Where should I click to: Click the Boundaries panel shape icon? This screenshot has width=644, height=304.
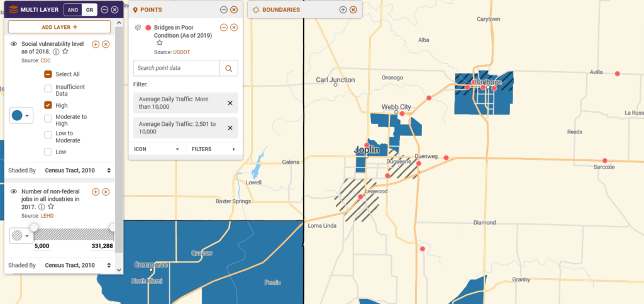[x=257, y=10]
